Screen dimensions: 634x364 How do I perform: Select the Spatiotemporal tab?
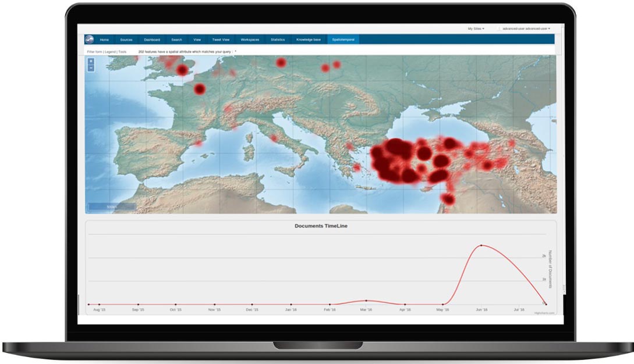coord(343,40)
